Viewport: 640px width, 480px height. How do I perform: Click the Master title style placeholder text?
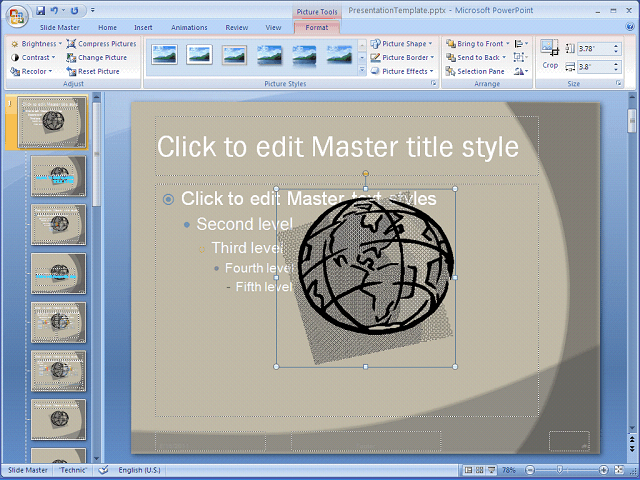pyautogui.click(x=338, y=147)
